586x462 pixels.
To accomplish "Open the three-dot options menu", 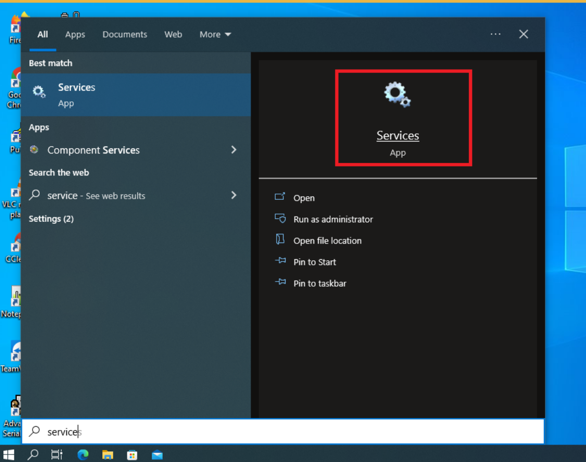I will coord(495,34).
